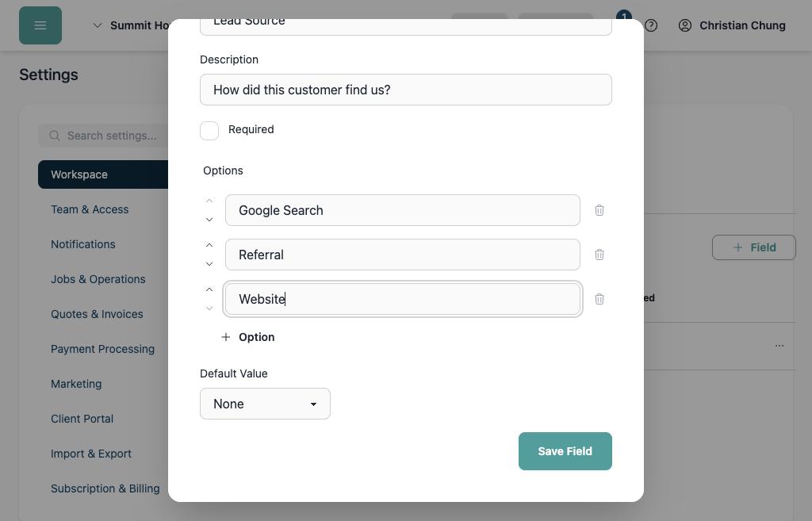Expand the Summit workspace chevron dropdown
The image size is (812, 521).
click(97, 25)
